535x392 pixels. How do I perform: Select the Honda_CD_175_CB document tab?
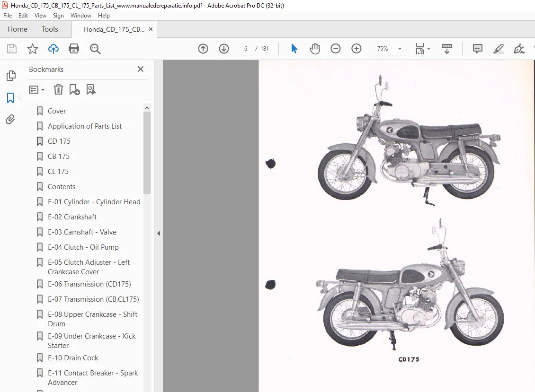pyautogui.click(x=114, y=29)
